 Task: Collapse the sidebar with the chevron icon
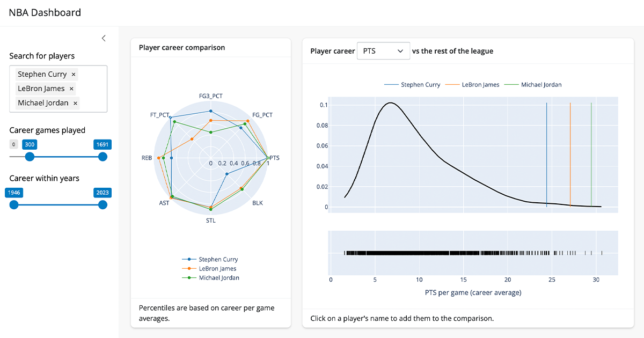point(104,38)
